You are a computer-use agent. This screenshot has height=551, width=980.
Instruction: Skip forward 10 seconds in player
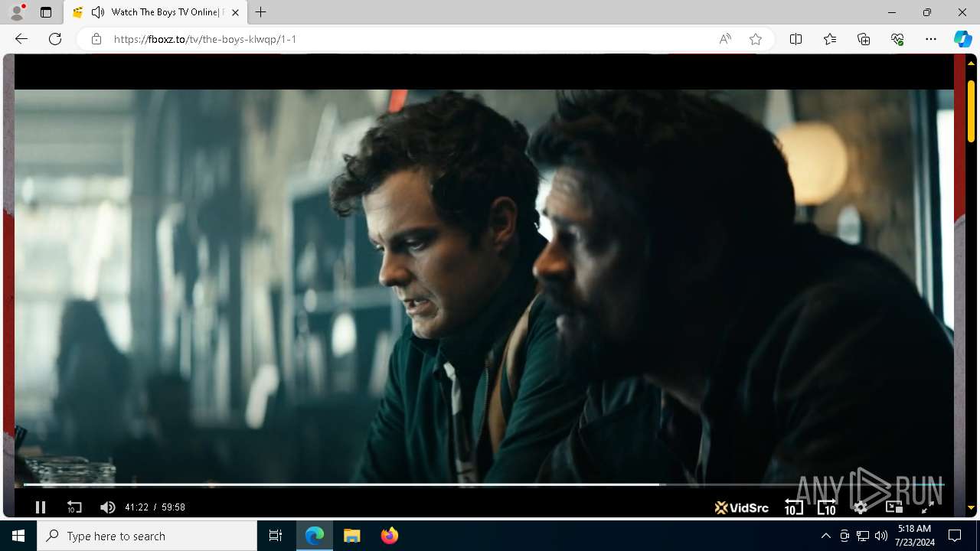pos(827,507)
